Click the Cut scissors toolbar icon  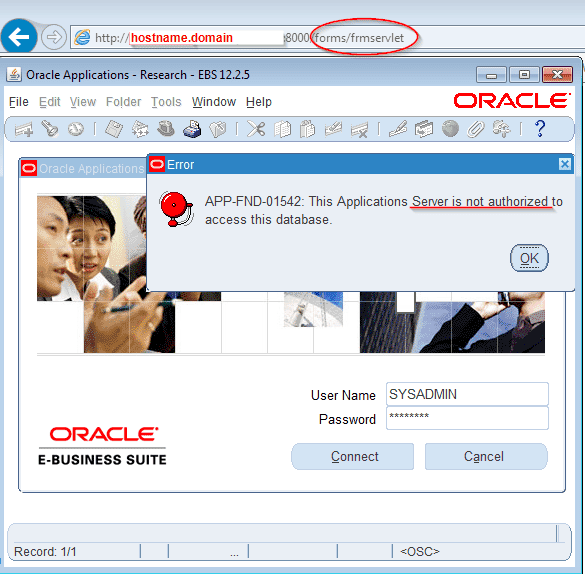pos(256,129)
